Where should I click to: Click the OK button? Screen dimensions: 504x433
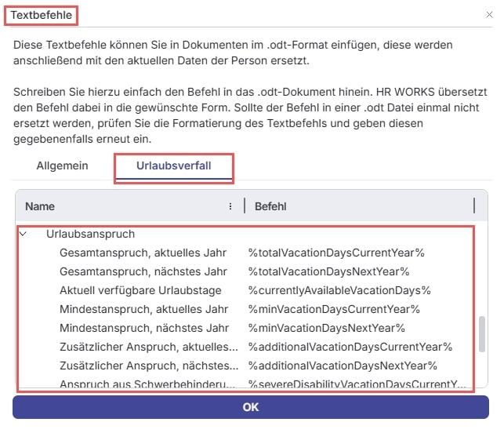click(x=250, y=407)
